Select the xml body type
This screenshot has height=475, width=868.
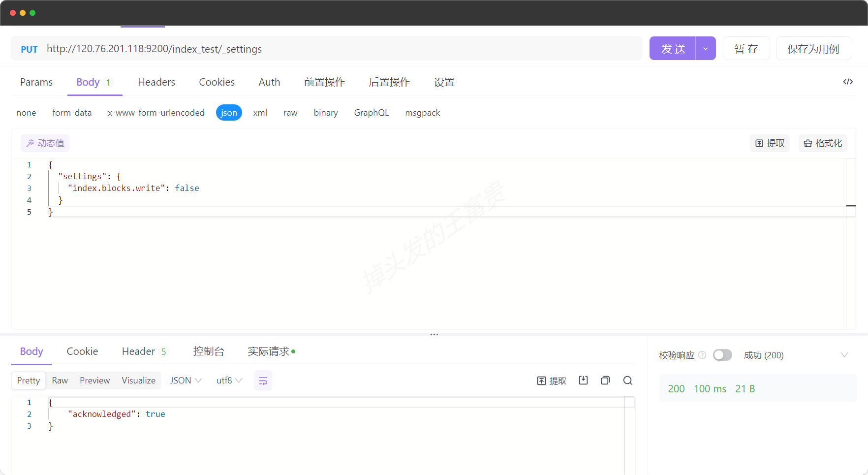[x=260, y=113]
